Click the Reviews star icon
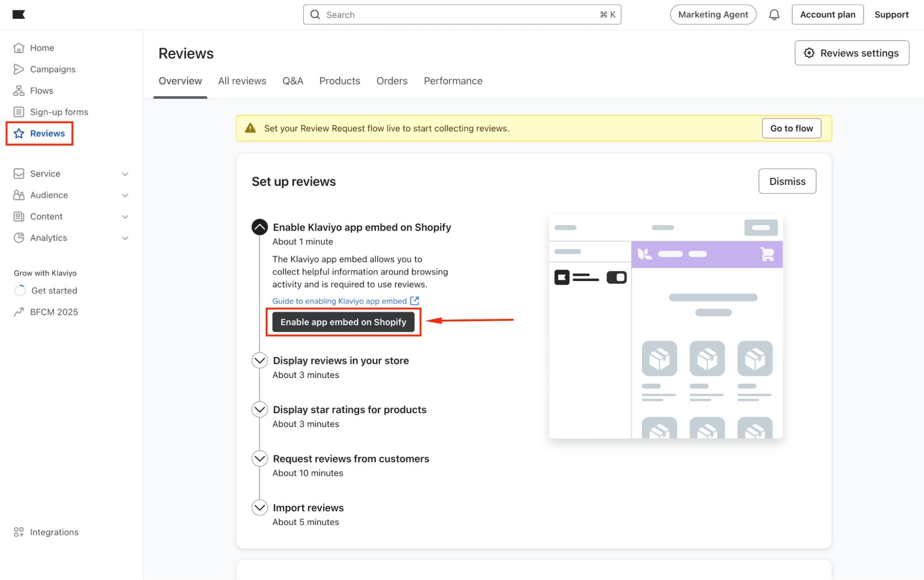The height and width of the screenshot is (580, 924). pyautogui.click(x=19, y=134)
